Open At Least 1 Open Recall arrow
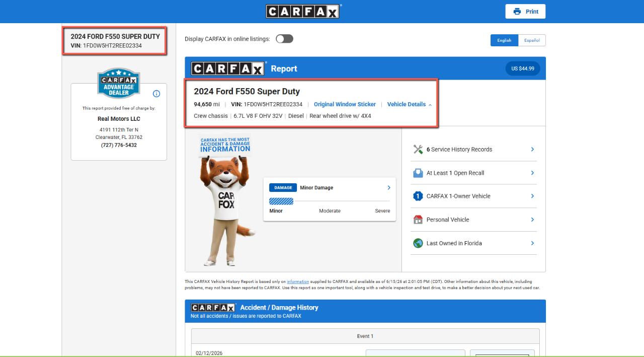The width and height of the screenshot is (644, 357). pyautogui.click(x=532, y=173)
